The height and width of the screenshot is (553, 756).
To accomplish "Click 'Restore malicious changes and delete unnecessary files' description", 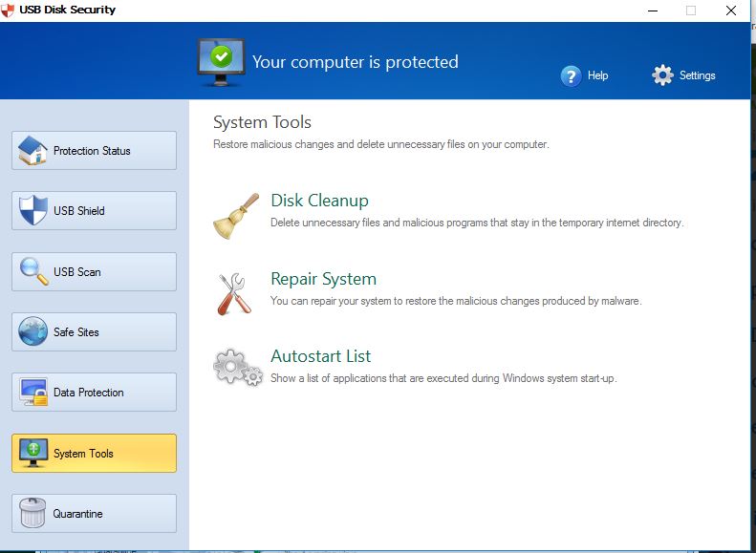I will point(381,144).
